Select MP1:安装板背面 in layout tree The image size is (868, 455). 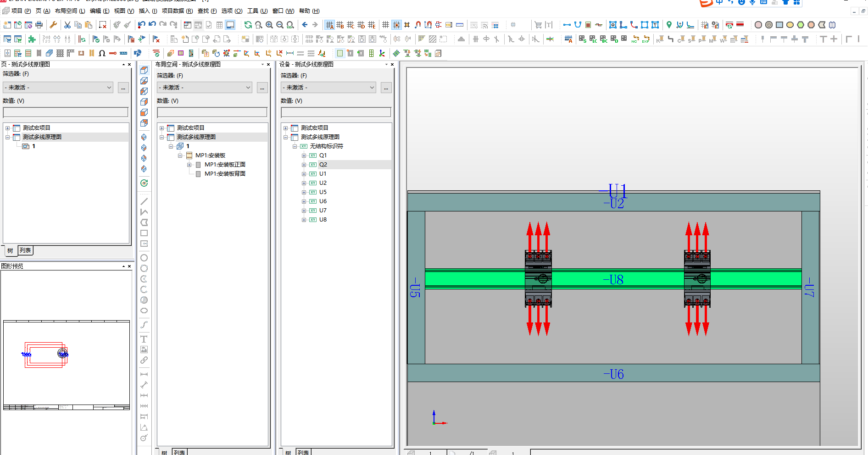225,174
